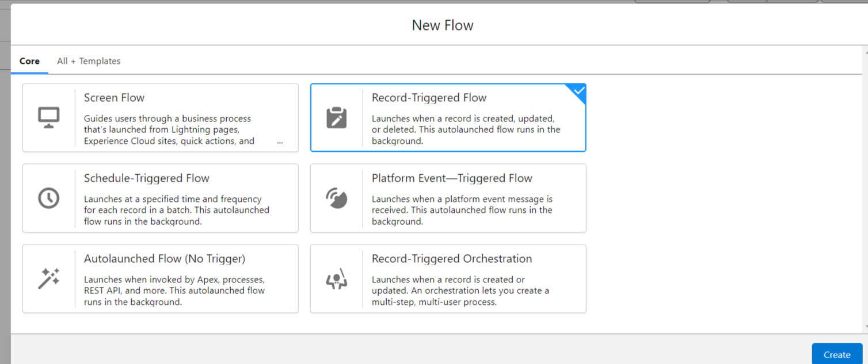Choose the Record-Triggered Orchestration title

pos(452,259)
